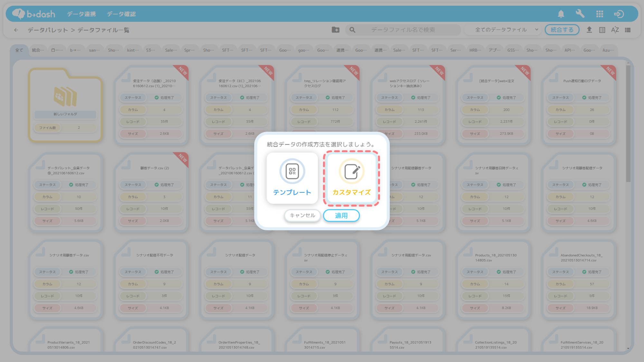
Task: Open the AbandonedCheckouts_18 file card
Action: pyautogui.click(x=579, y=279)
